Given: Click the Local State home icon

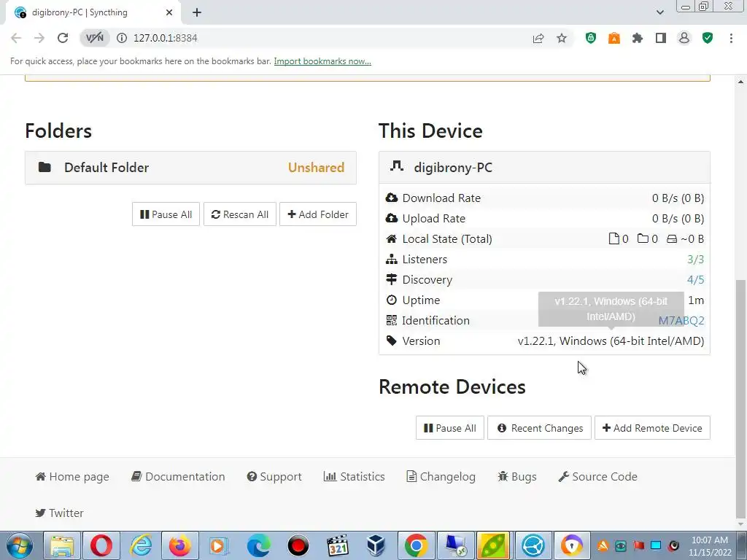Looking at the screenshot, I should tap(392, 238).
